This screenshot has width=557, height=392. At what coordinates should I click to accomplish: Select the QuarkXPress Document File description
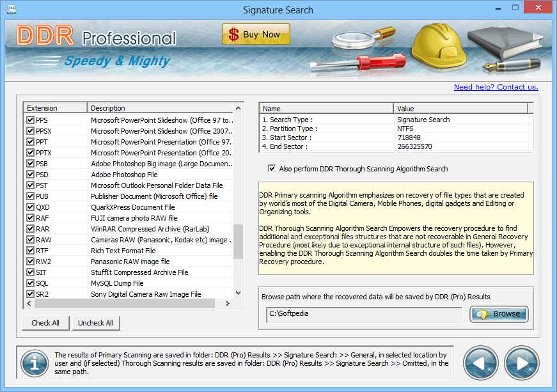(x=133, y=207)
